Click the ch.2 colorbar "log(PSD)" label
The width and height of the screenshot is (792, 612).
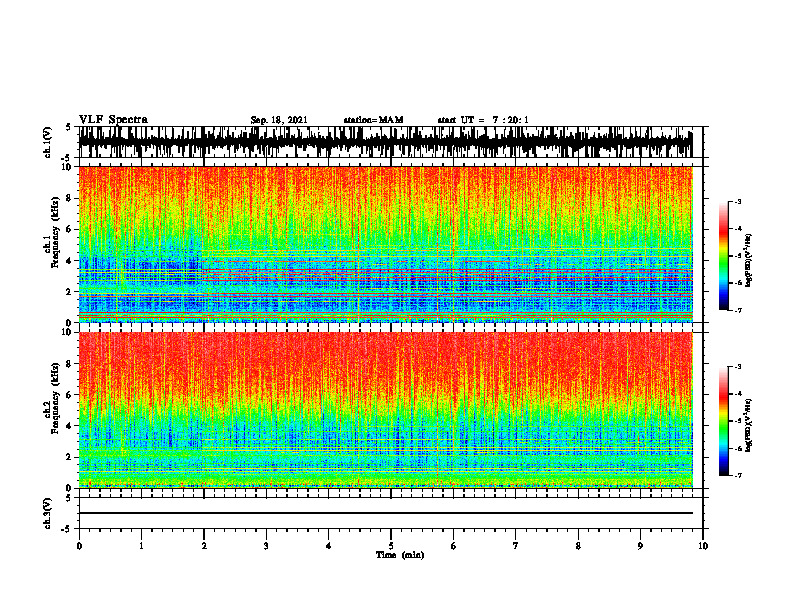point(749,425)
